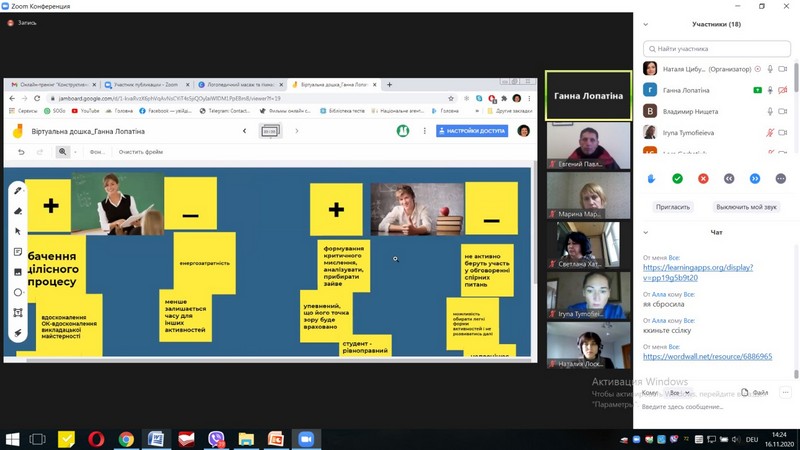This screenshot has height=450, width=800.
Task: Reload the Jamboard browser page
Action: tap(37, 98)
